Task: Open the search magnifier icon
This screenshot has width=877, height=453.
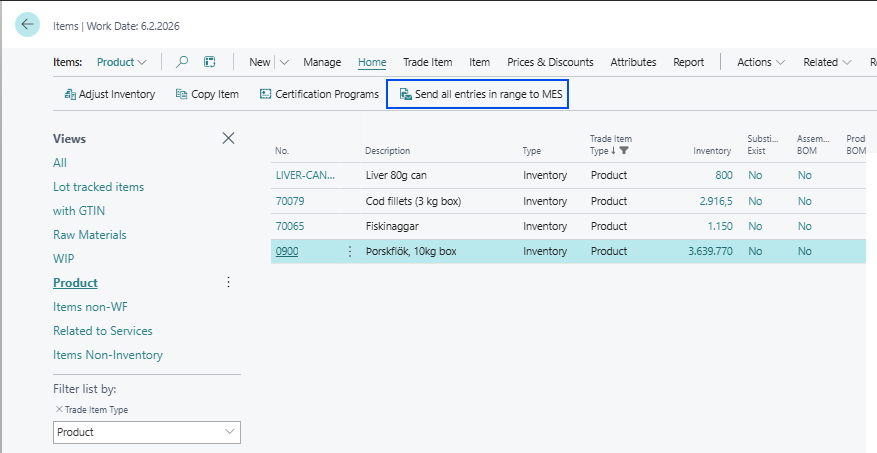Action: (x=182, y=62)
